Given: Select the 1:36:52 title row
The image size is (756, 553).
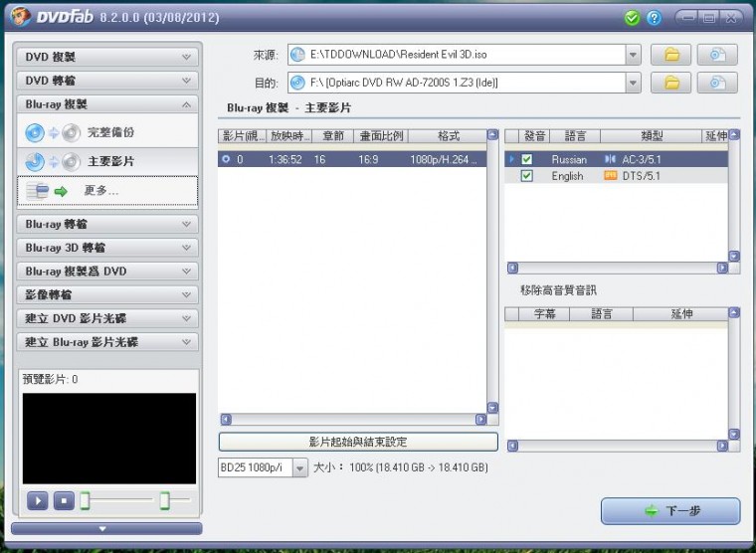Looking at the screenshot, I should (352, 159).
